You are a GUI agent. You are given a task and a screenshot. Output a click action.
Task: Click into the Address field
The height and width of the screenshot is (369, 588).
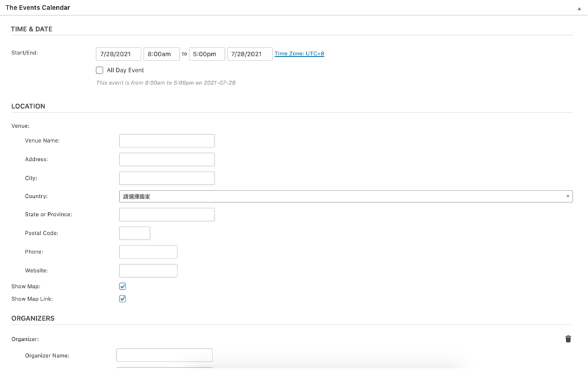(167, 160)
